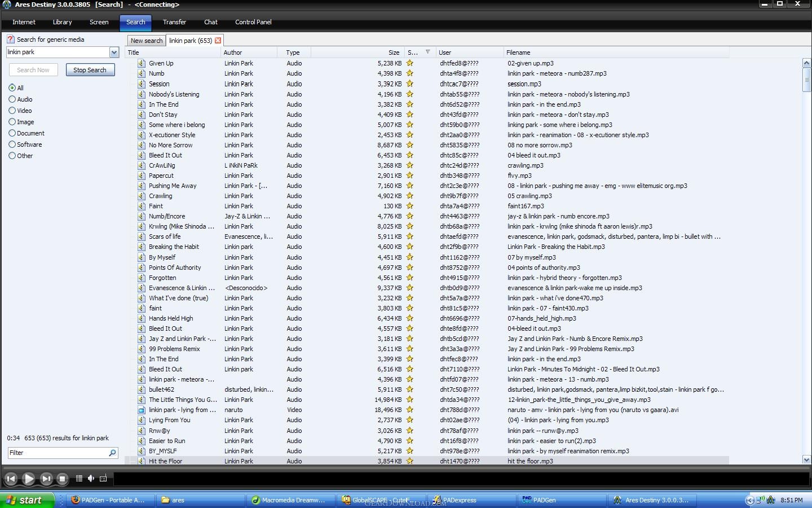Open the radio icon in player bar
The image size is (812, 508).
tap(103, 478)
